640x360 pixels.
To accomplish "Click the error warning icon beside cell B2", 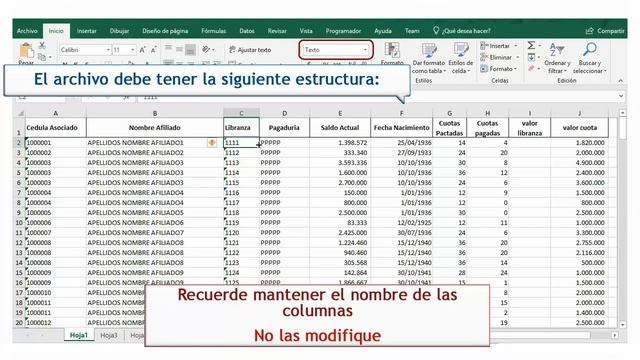I will tap(212, 142).
